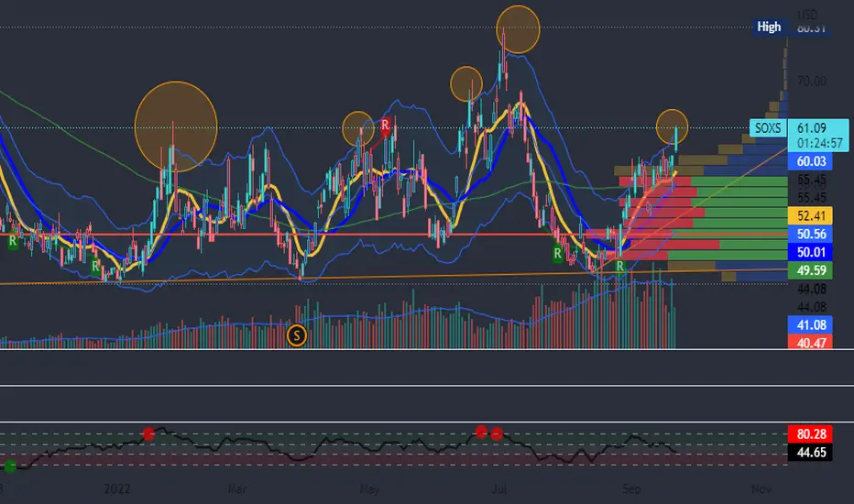
Task: Click the orange circle at the July peak
Action: tap(518, 29)
